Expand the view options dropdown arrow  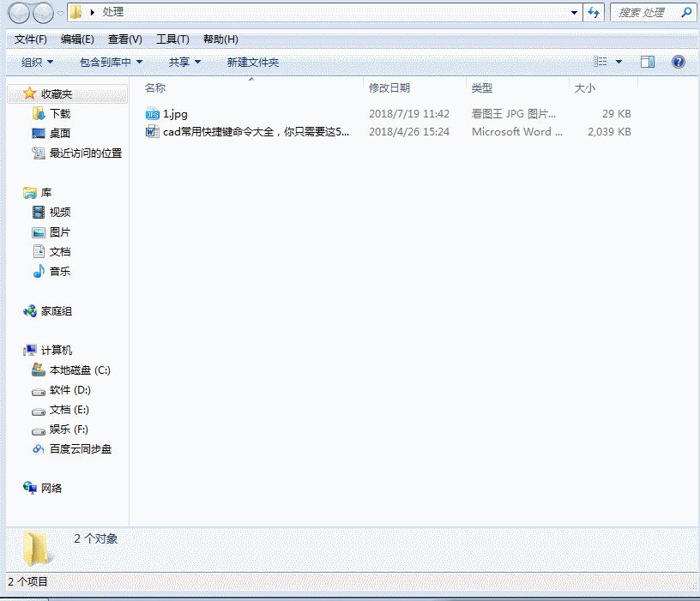point(619,62)
